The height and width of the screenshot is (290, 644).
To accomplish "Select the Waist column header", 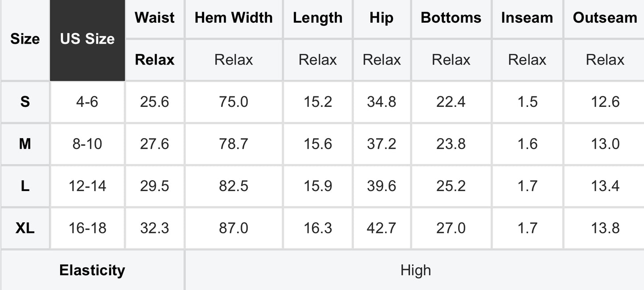I will coord(155,18).
